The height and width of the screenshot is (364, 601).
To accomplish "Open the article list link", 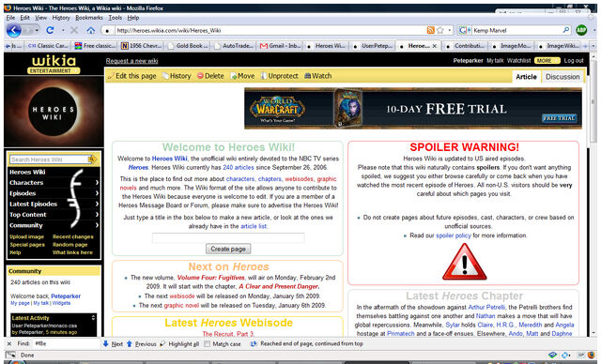I will pos(254,226).
